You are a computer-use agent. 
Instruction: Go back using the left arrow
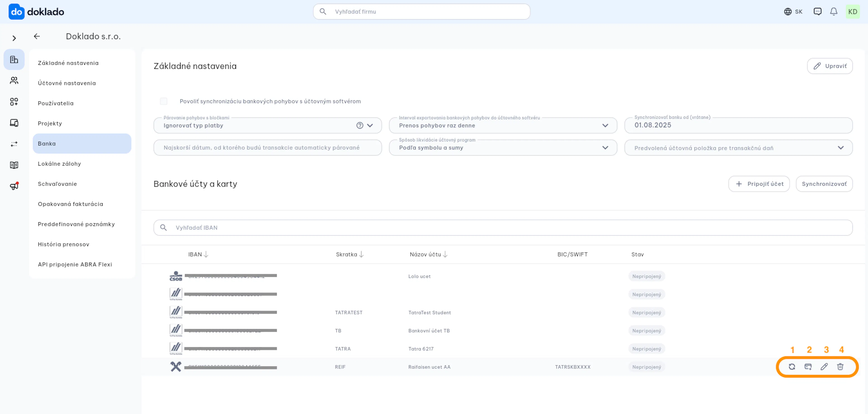click(37, 36)
